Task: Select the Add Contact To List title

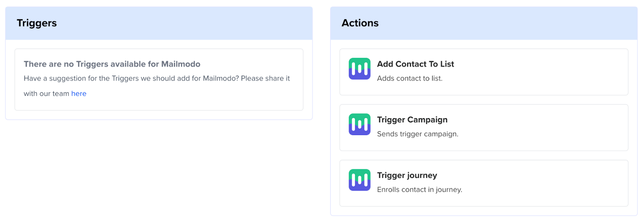Action: (415, 64)
